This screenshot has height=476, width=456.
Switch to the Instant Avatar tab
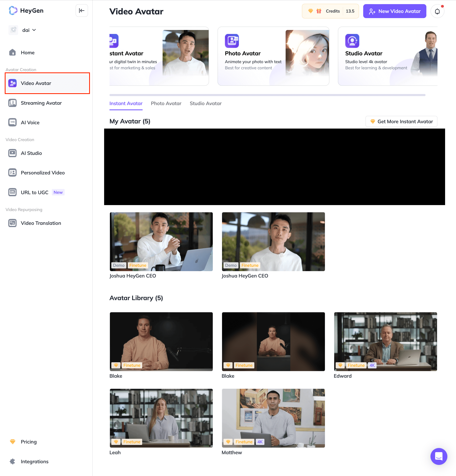(126, 103)
